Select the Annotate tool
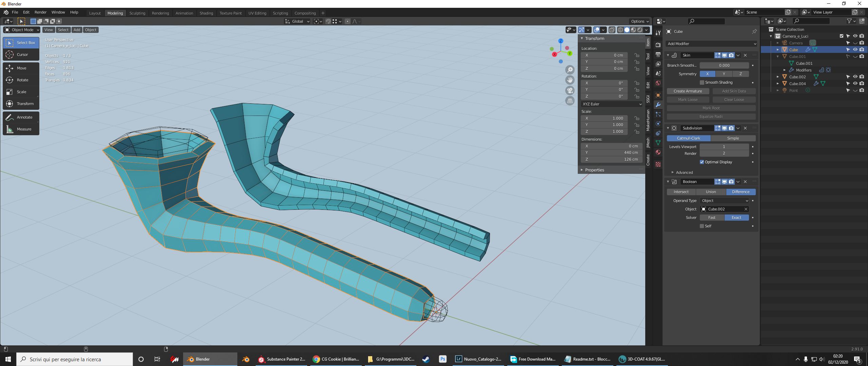The width and height of the screenshot is (868, 366). [x=21, y=117]
